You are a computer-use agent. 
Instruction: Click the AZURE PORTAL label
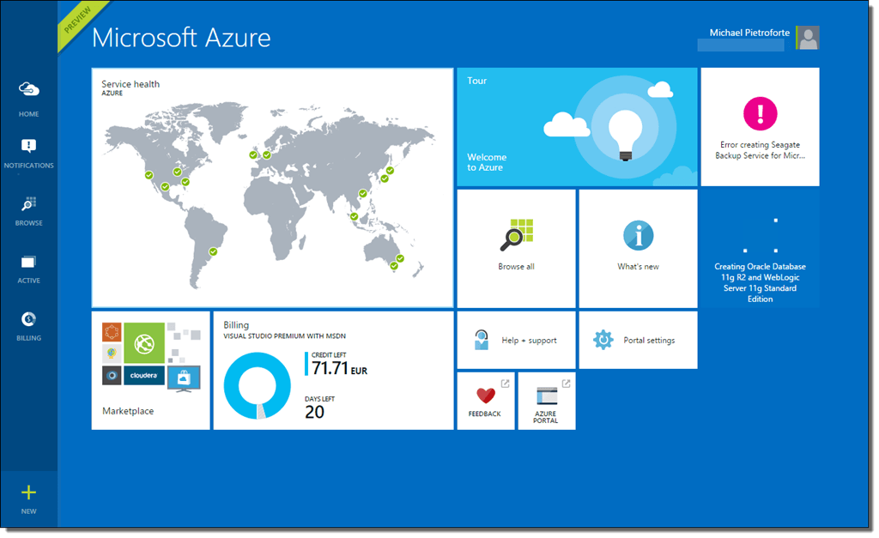[x=545, y=417]
